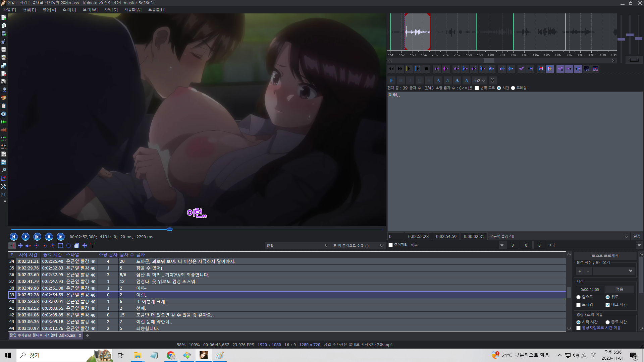Click the audio commit checkmark icon

pos(522,69)
